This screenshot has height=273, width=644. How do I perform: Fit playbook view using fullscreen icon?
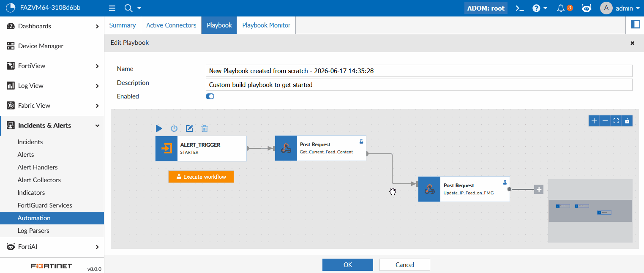tap(616, 121)
